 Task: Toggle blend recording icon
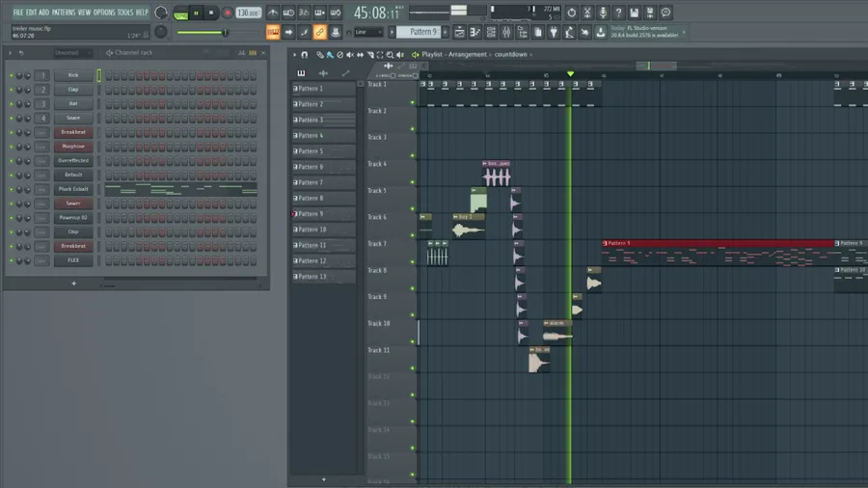point(319,13)
